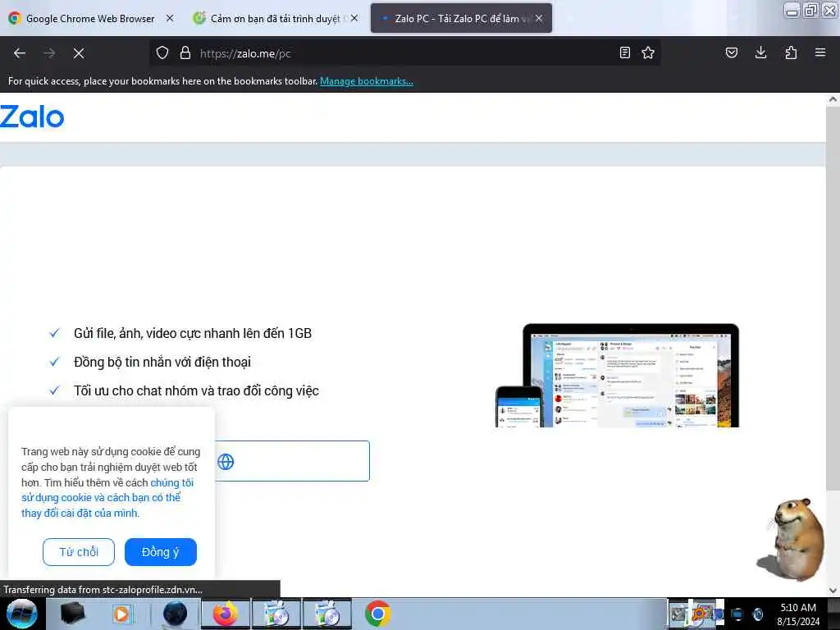The image size is (840, 630).
Task: Click the Zalo logo
Action: point(32,116)
